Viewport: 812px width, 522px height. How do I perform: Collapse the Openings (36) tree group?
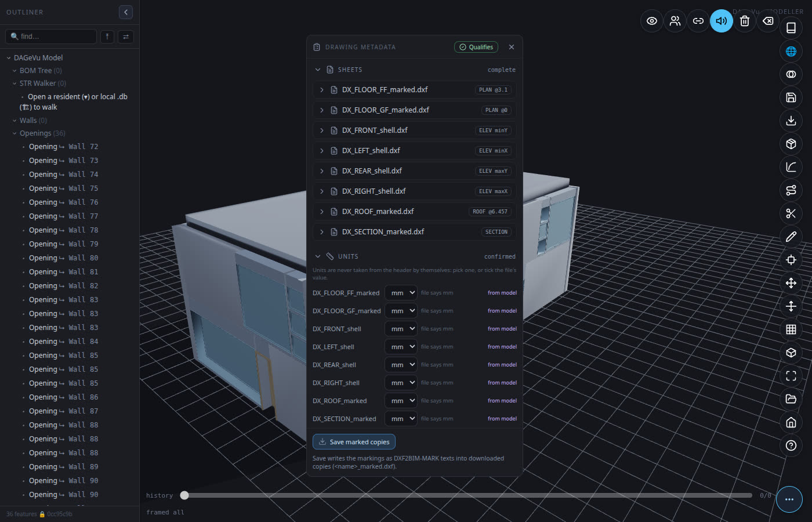[x=14, y=133]
